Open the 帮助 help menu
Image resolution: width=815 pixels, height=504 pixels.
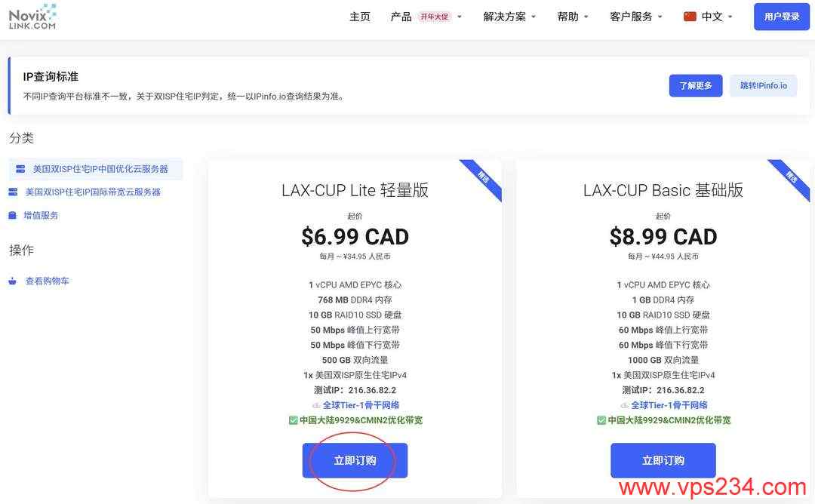click(x=567, y=17)
